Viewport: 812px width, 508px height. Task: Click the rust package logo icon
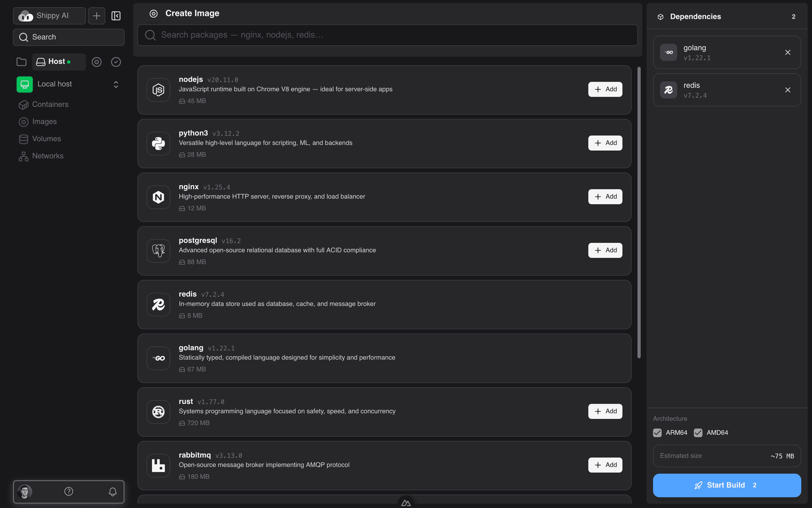coord(158,412)
